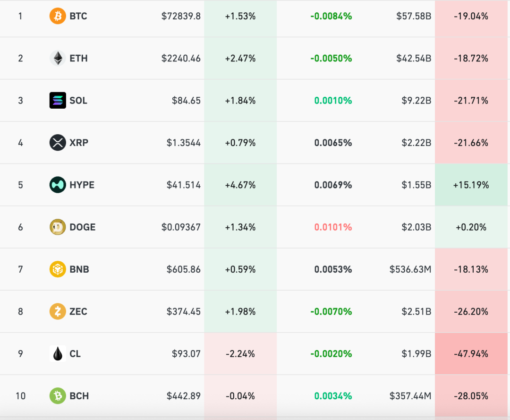Click the HYPE ticker name
Screen dimensions: 510x420
(82, 185)
